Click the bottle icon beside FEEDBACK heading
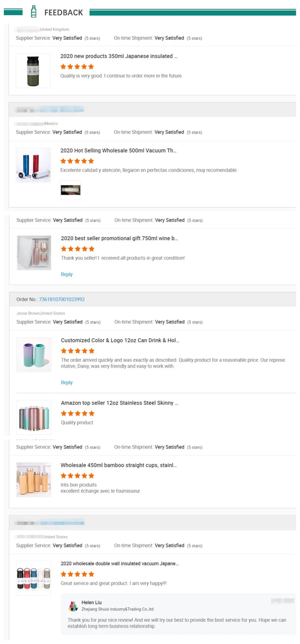The width and height of the screenshot is (300, 644). [34, 12]
